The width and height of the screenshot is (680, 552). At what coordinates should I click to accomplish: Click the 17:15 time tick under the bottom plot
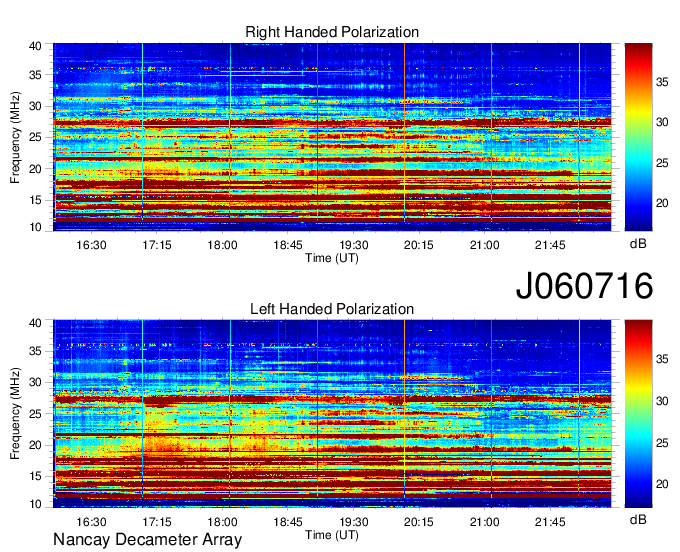[157, 522]
